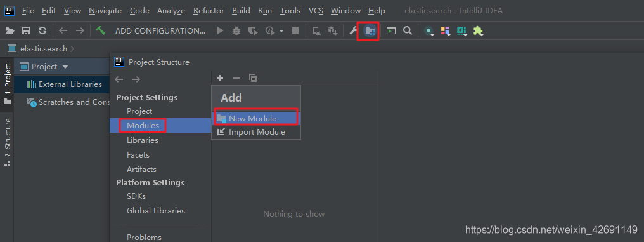Open the dropdown arrow beside the Profiler icon

(x=281, y=31)
